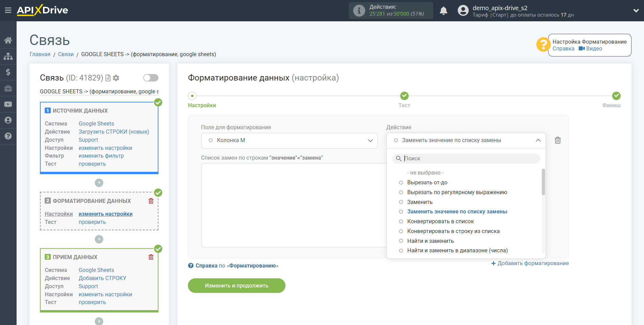This screenshot has width=644, height=325.
Task: Click изменить настройки in formatting block
Action: 106,214
